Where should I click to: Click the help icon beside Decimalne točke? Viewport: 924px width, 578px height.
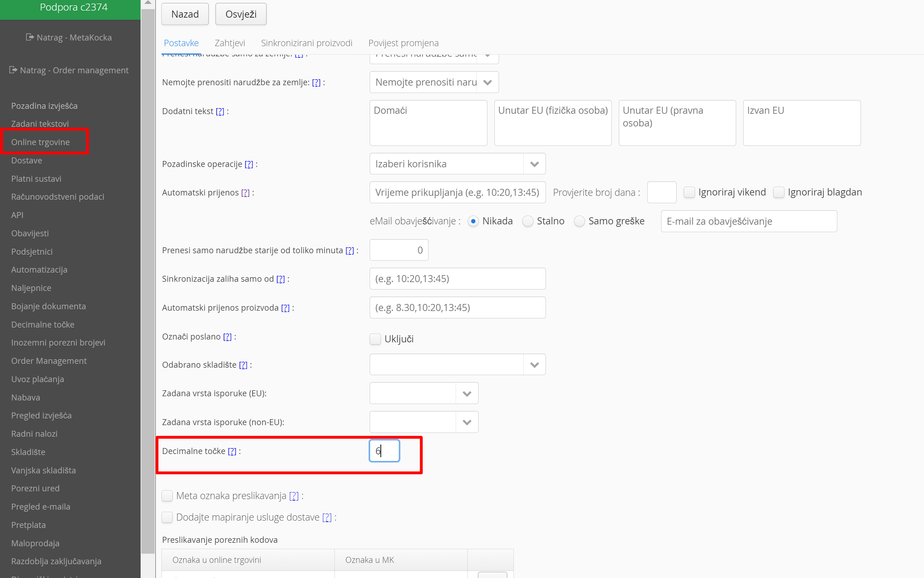[232, 451]
